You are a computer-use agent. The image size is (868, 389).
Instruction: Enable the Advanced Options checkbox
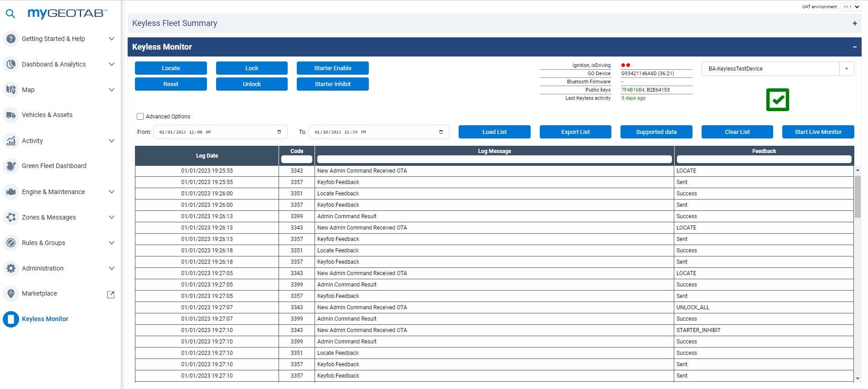[140, 117]
